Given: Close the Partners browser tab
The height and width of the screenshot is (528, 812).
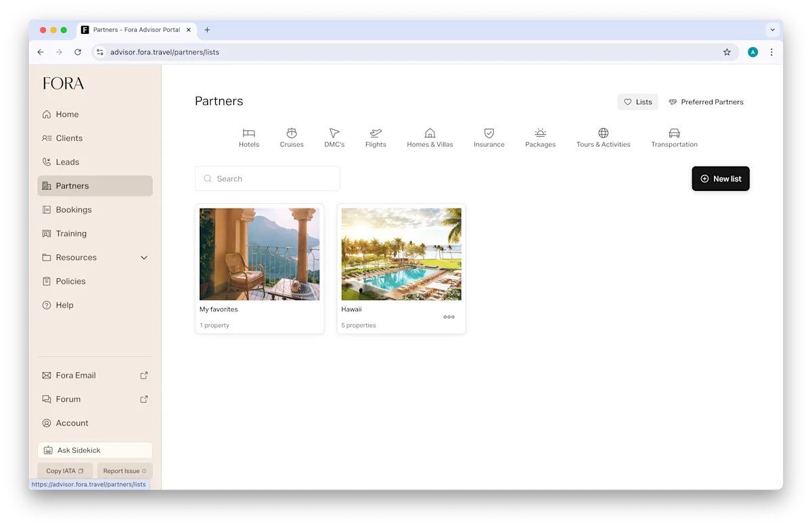Looking at the screenshot, I should pos(189,30).
